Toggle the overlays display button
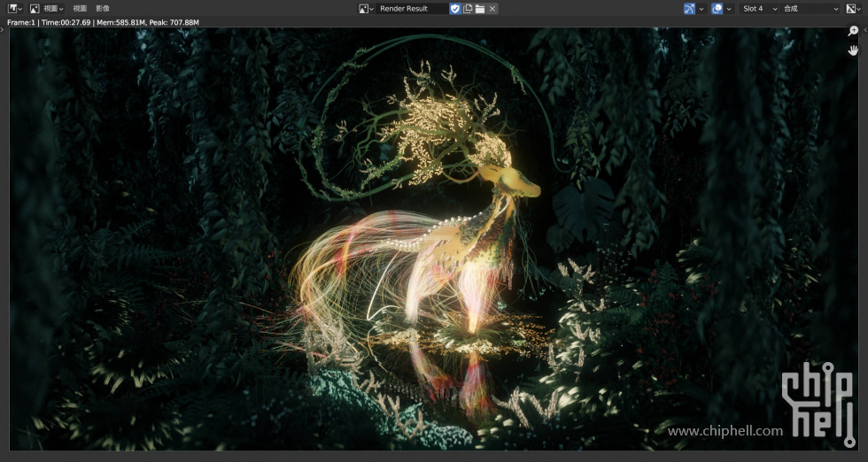The width and height of the screenshot is (868, 462). point(717,8)
